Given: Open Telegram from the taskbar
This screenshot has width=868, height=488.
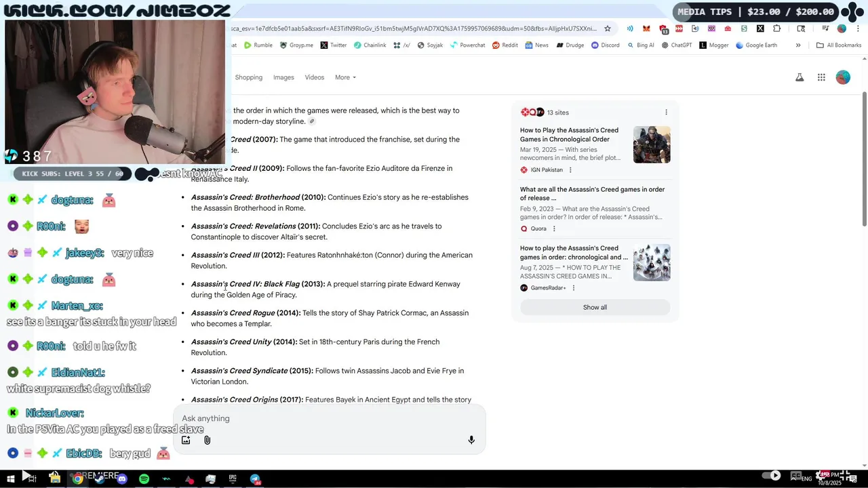Looking at the screenshot, I should (x=255, y=479).
